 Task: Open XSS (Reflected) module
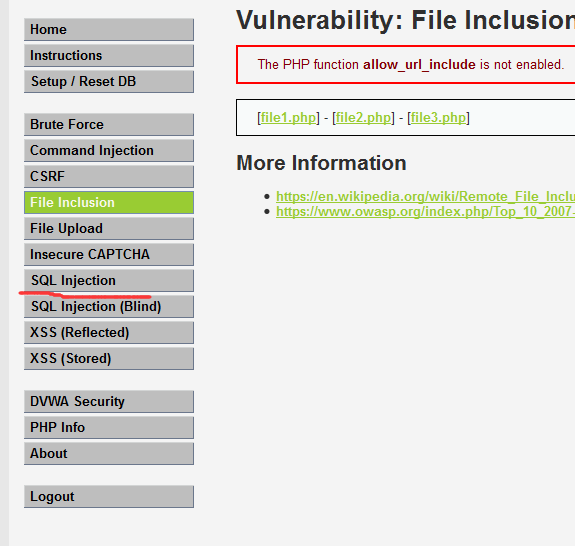[x=109, y=333]
